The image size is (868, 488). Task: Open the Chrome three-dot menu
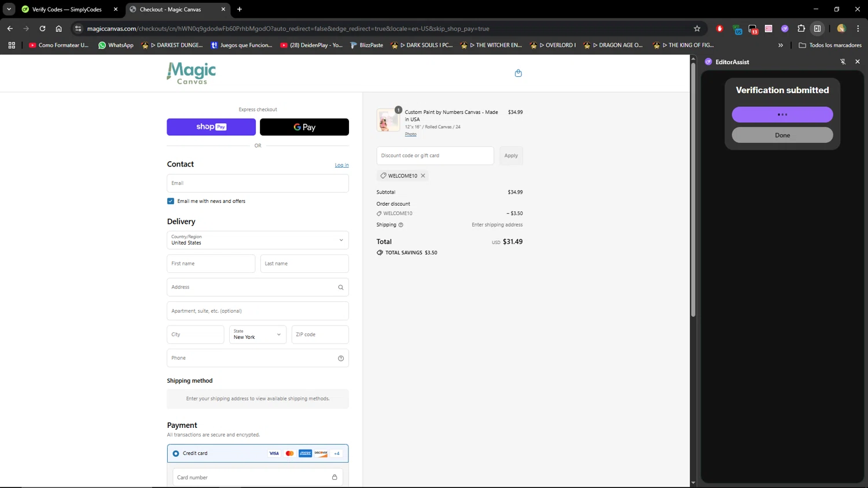tap(858, 28)
